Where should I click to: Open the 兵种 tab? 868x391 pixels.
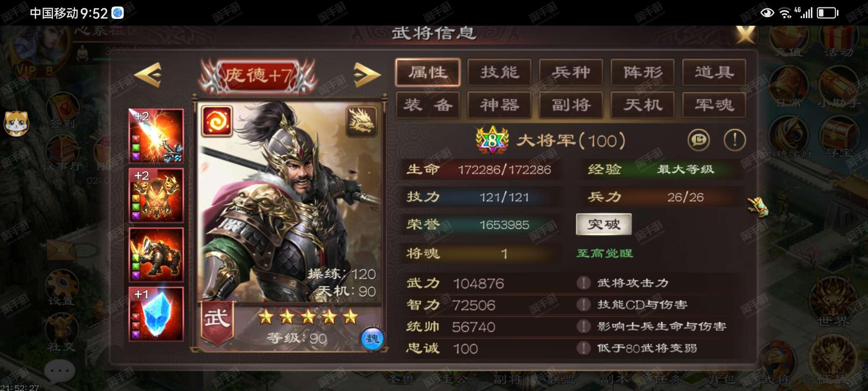click(571, 72)
